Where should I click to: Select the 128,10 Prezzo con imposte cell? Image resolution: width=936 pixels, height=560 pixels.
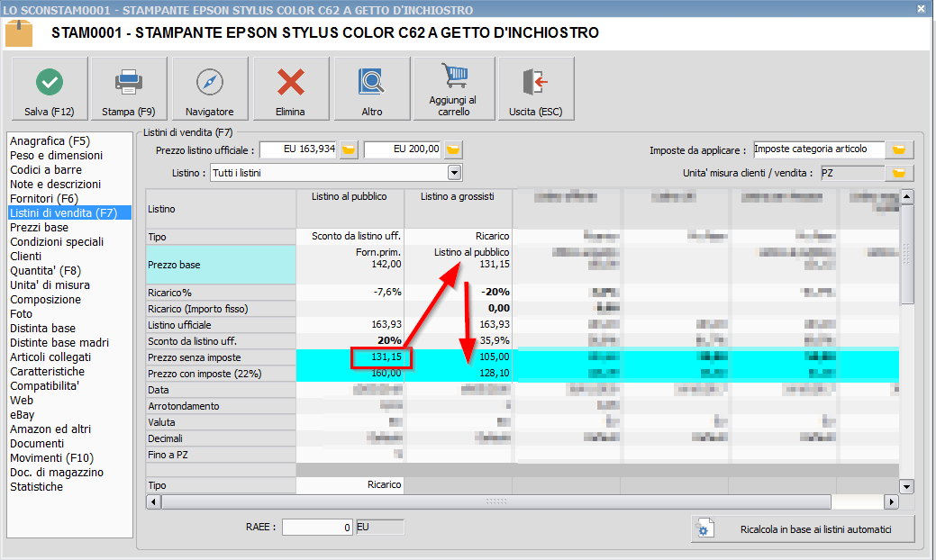point(458,374)
